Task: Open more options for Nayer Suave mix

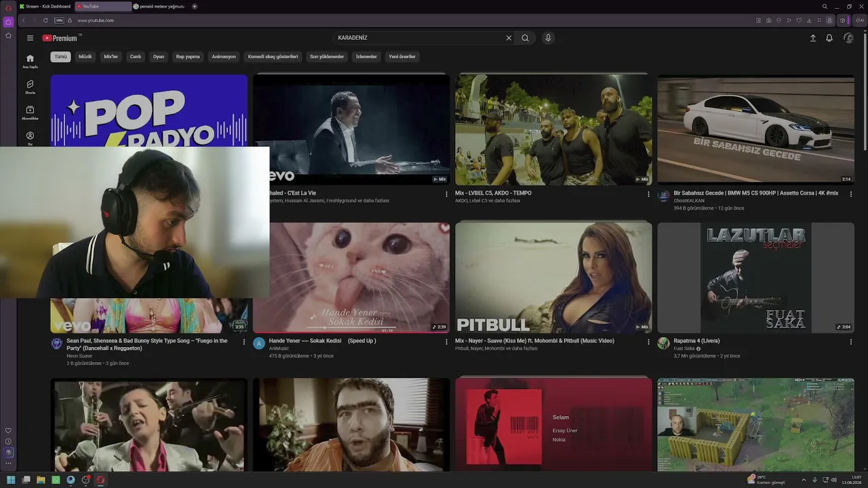Action: tap(648, 342)
